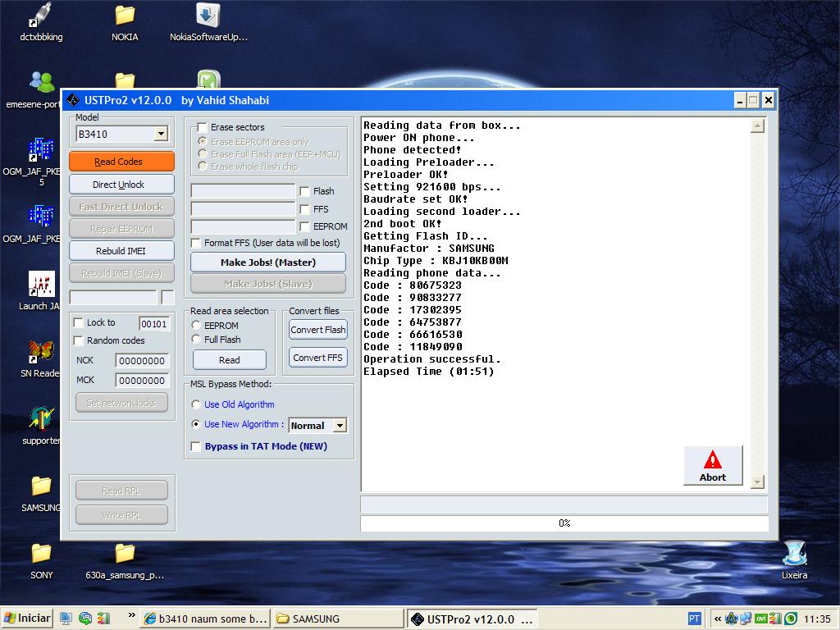This screenshot has width=840, height=630.
Task: Click the Read area button
Action: pos(230,360)
